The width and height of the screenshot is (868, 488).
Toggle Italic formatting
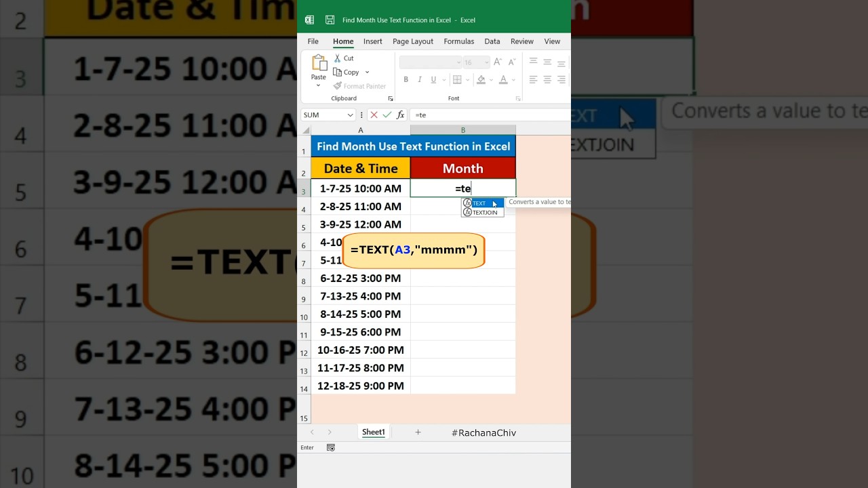(x=420, y=80)
